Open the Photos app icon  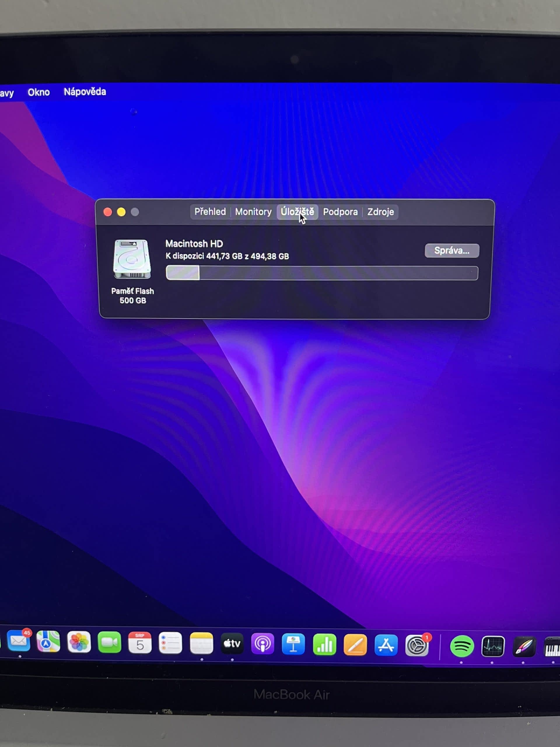[79, 642]
